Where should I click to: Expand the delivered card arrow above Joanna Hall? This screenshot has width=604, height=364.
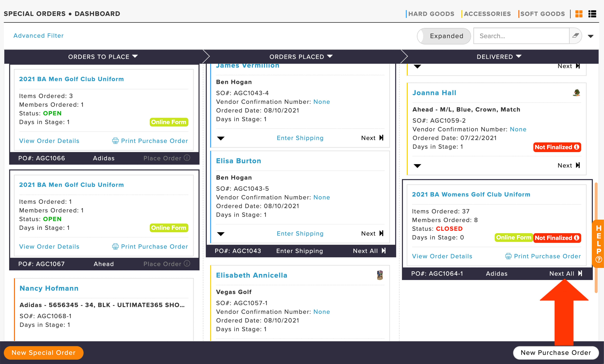[417, 66]
